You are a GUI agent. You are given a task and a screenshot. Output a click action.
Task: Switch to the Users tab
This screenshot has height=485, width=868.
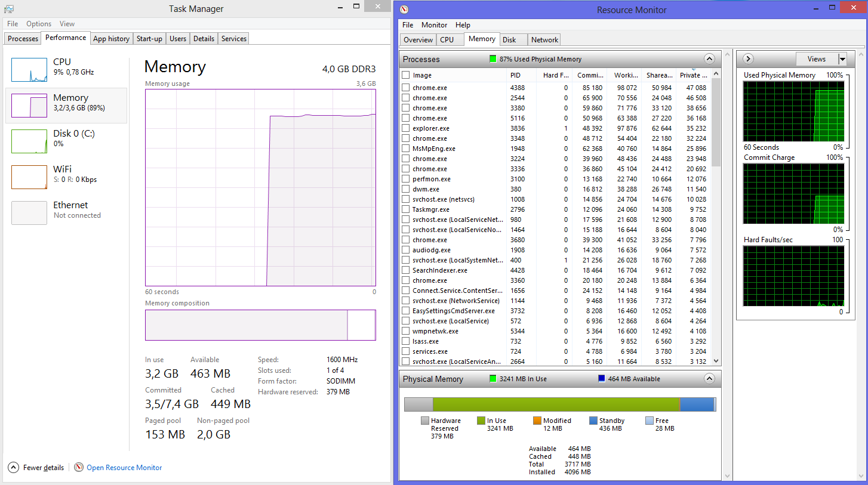[178, 39]
